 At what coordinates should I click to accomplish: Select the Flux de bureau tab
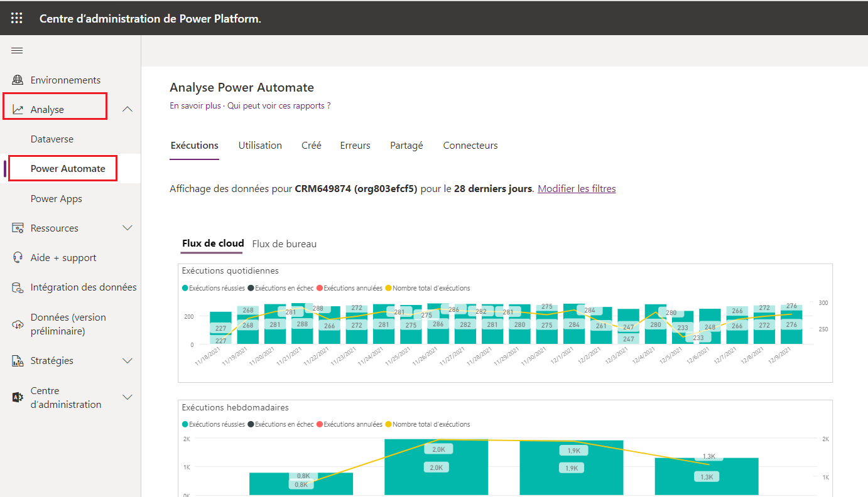pyautogui.click(x=285, y=244)
